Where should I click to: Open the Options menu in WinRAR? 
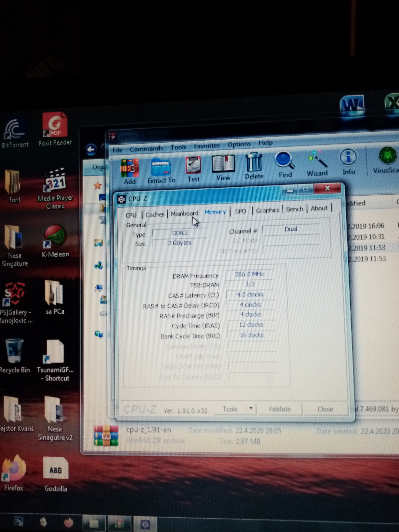click(239, 144)
